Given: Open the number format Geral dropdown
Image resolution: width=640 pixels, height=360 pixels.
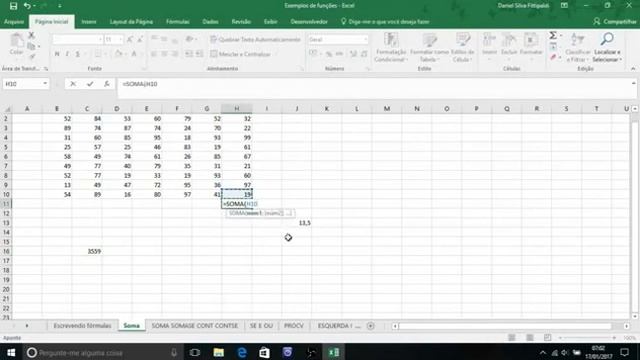Looking at the screenshot, I should [x=365, y=40].
